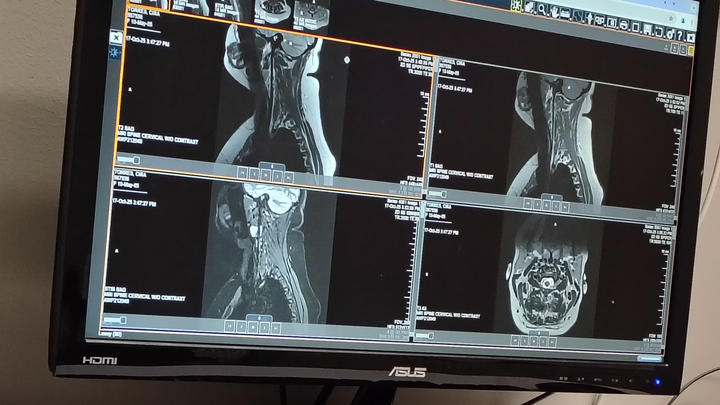This screenshot has width=720, height=405.
Task: Play the T2 SAG top-left viewport cine
Action: (265, 175)
